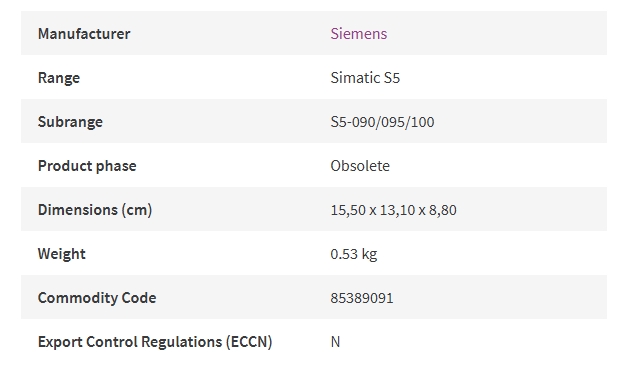Select the Dimensions (cm) label
The height and width of the screenshot is (367, 618).
pos(95,210)
